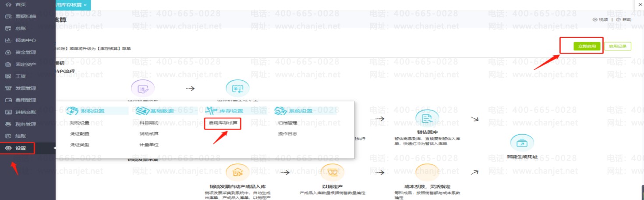Click the 总账 ledger icon in sidebar
This screenshot has height=200, width=644.
coord(8,28)
